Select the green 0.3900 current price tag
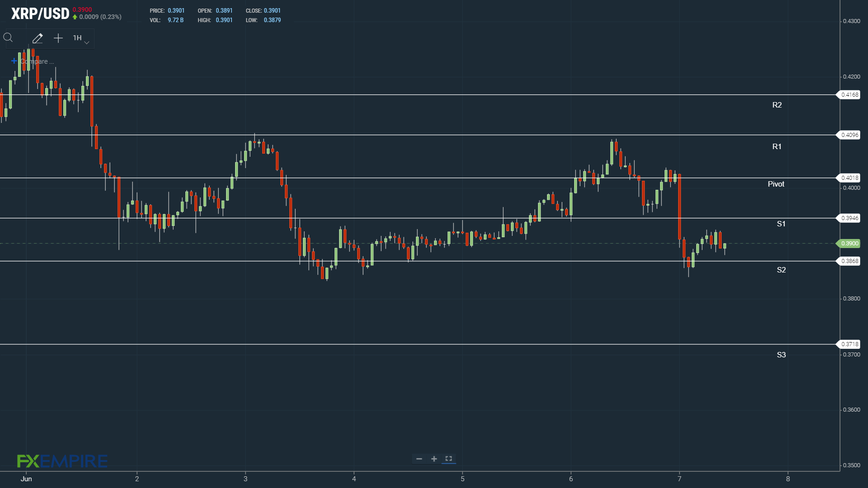 click(849, 244)
